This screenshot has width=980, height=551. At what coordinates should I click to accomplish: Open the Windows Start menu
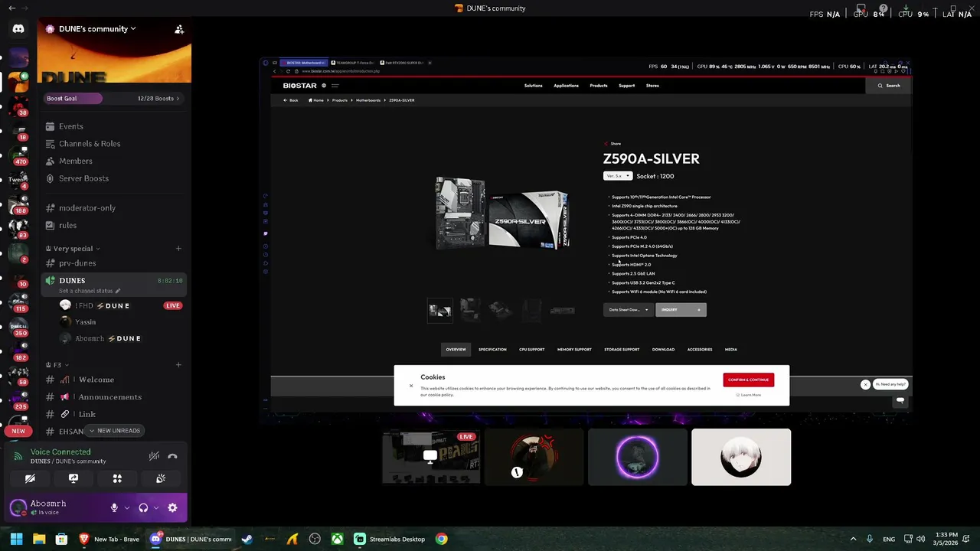(x=16, y=539)
